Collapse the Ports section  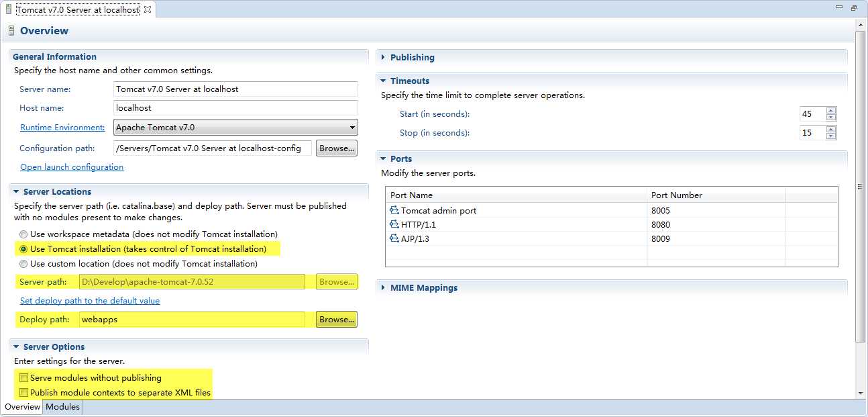pos(383,159)
